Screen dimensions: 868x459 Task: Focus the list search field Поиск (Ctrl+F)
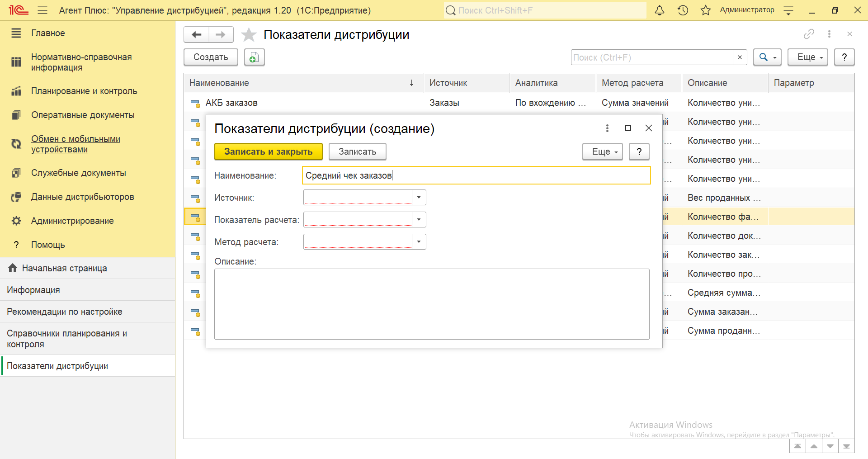tap(652, 57)
